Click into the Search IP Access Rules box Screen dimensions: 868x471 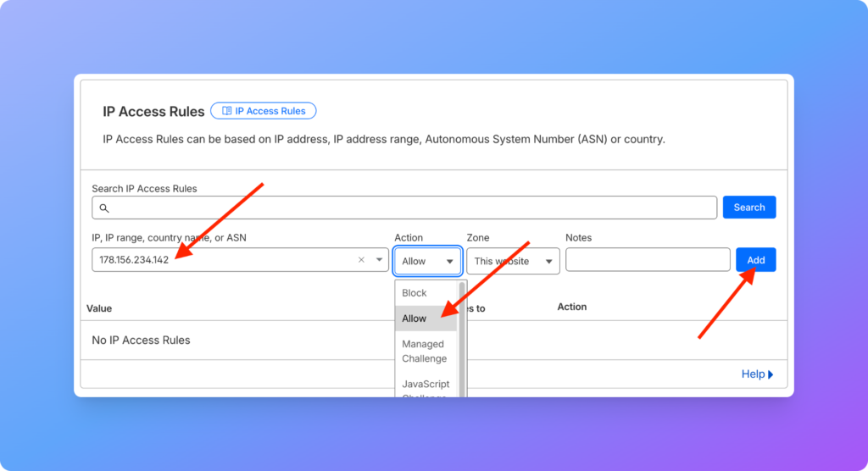[407, 208]
